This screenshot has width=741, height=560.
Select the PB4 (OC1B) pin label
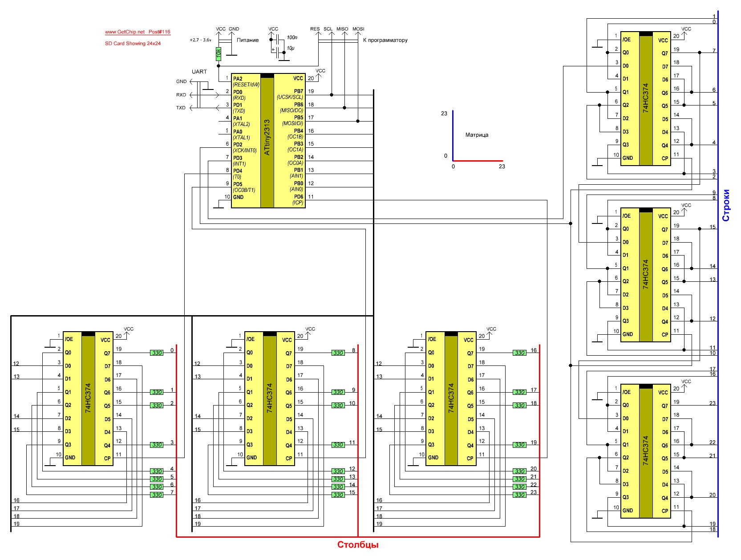pos(296,134)
